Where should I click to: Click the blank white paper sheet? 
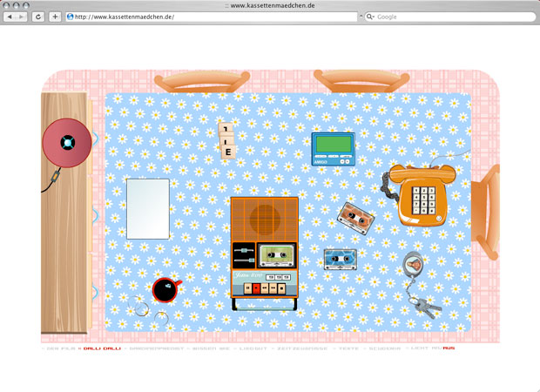click(148, 208)
